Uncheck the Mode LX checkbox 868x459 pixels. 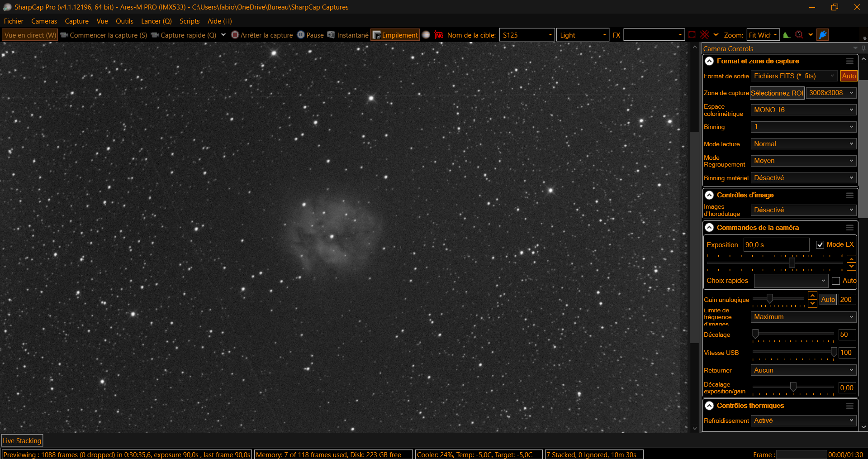click(x=820, y=244)
